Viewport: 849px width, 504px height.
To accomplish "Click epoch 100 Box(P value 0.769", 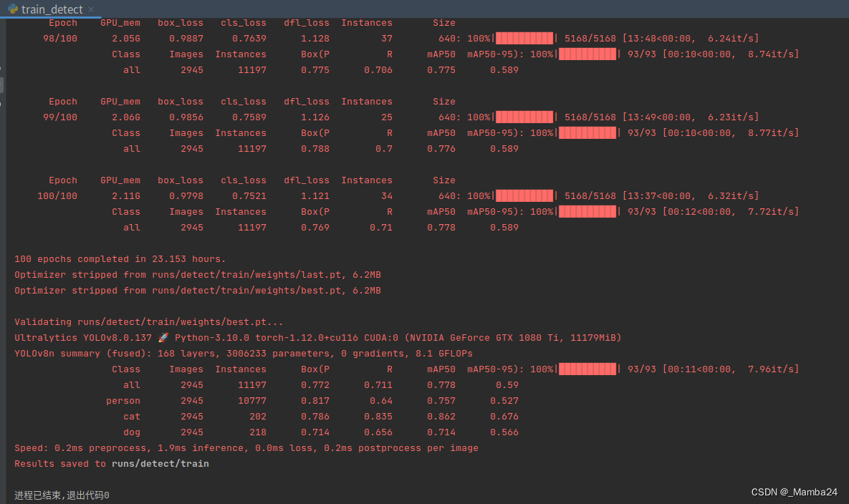I will 315,228.
